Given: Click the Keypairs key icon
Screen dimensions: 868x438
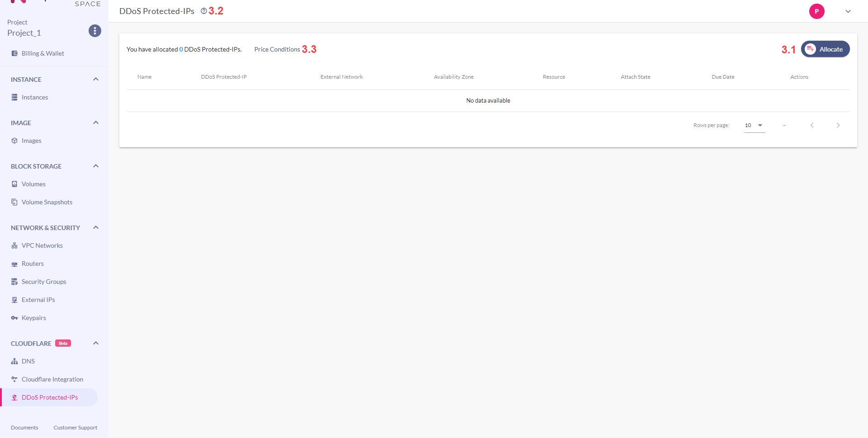Looking at the screenshot, I should (14, 318).
